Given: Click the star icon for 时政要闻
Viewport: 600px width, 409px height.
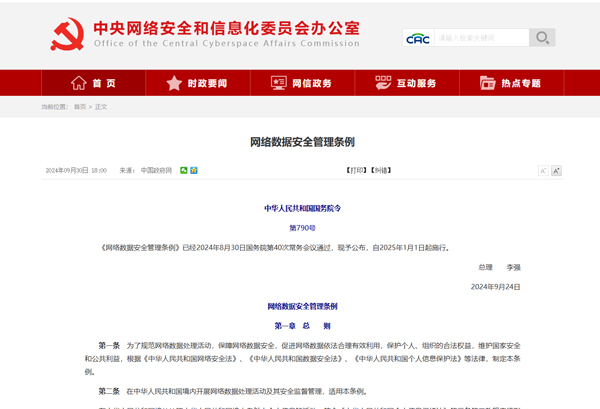Looking at the screenshot, I should (174, 83).
